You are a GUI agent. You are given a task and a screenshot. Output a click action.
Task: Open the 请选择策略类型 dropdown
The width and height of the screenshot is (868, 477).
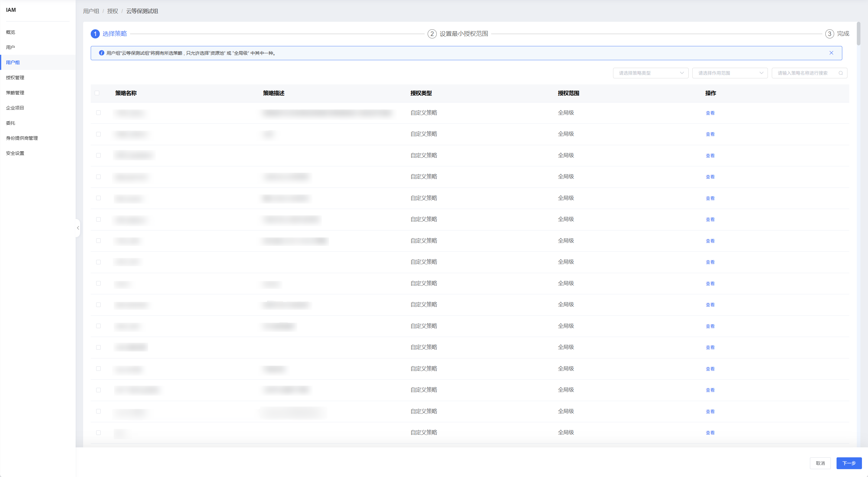[x=650, y=73]
